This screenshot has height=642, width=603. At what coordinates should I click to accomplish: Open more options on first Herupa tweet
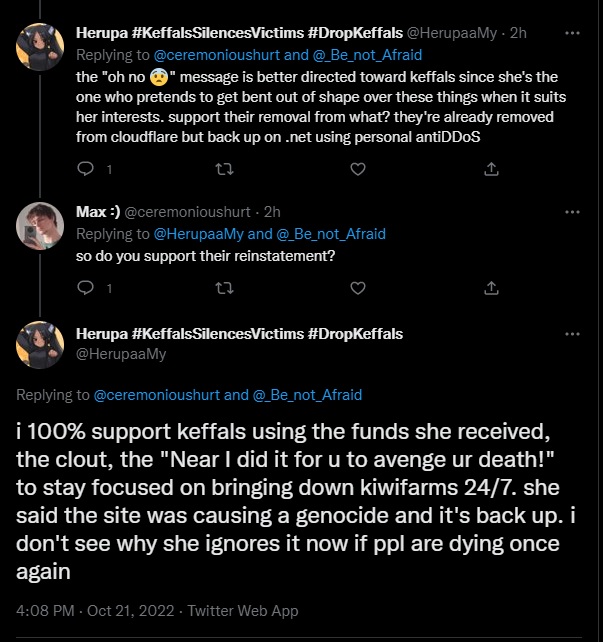pyautogui.click(x=572, y=33)
